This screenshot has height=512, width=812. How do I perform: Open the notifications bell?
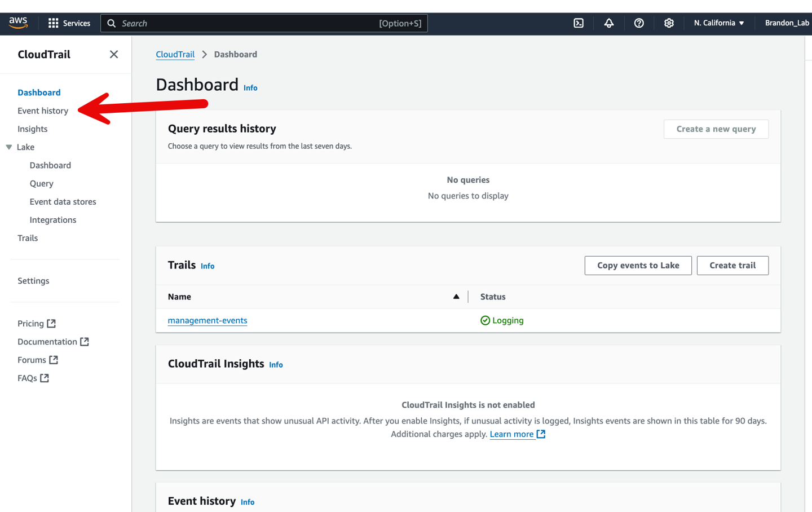pyautogui.click(x=609, y=23)
